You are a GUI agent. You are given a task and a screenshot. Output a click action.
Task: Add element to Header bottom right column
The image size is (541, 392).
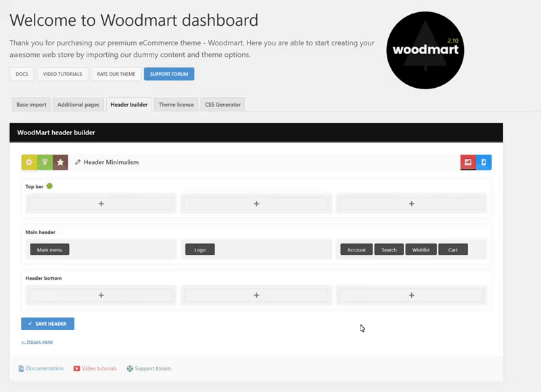point(412,295)
